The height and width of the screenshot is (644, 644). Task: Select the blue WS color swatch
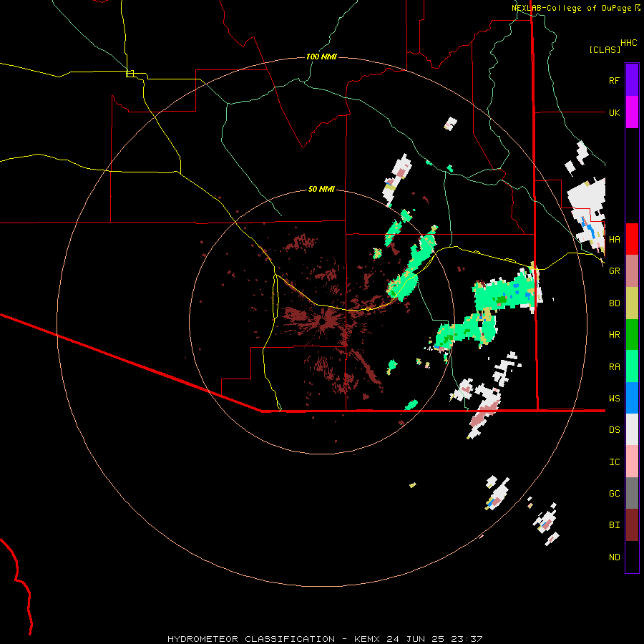coord(632,398)
